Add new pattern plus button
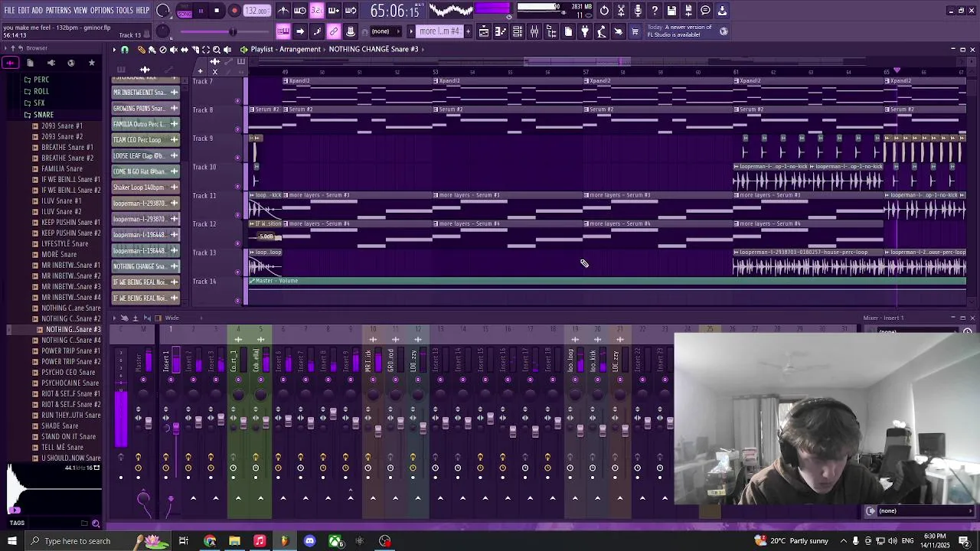This screenshot has width=980, height=551. (469, 31)
